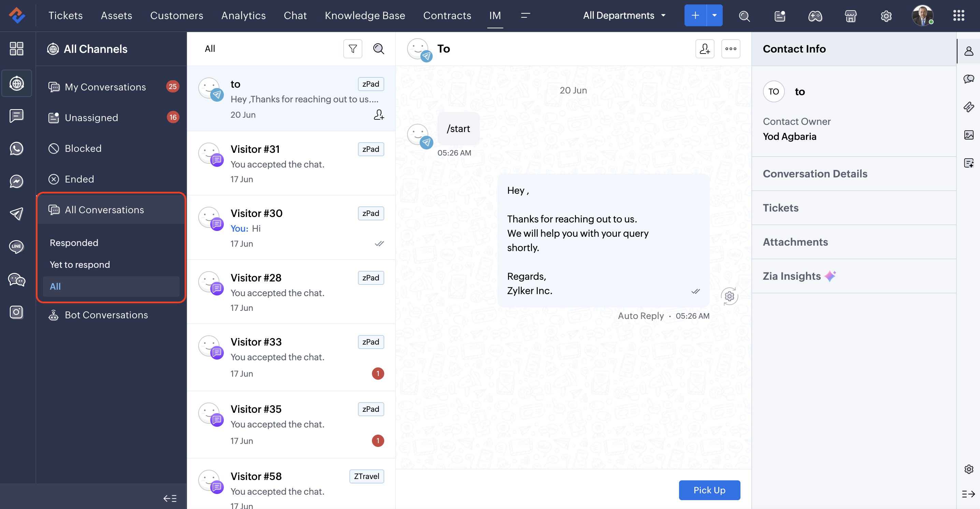
Task: Click the pick-up icon on the 'to' conversation
Action: pyautogui.click(x=379, y=115)
